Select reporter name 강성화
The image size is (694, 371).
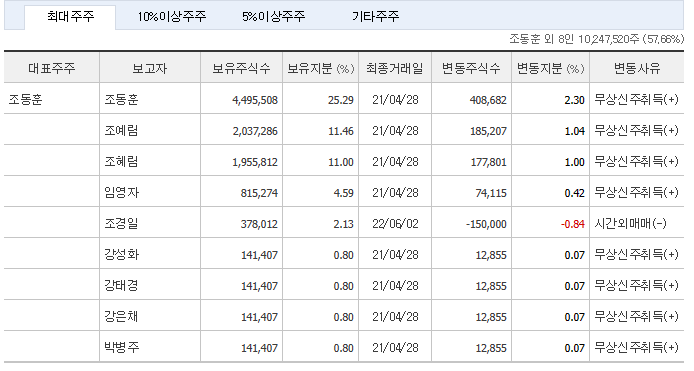tap(121, 255)
